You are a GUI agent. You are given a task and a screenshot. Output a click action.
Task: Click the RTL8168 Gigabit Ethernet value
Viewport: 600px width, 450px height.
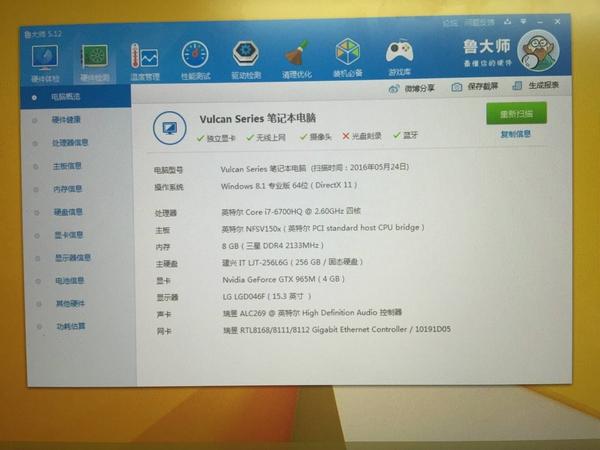pyautogui.click(x=337, y=329)
